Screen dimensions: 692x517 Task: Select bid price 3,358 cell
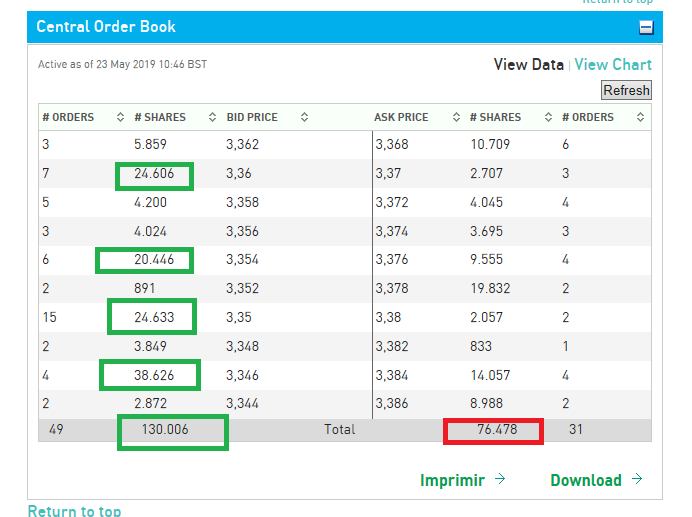pos(242,202)
